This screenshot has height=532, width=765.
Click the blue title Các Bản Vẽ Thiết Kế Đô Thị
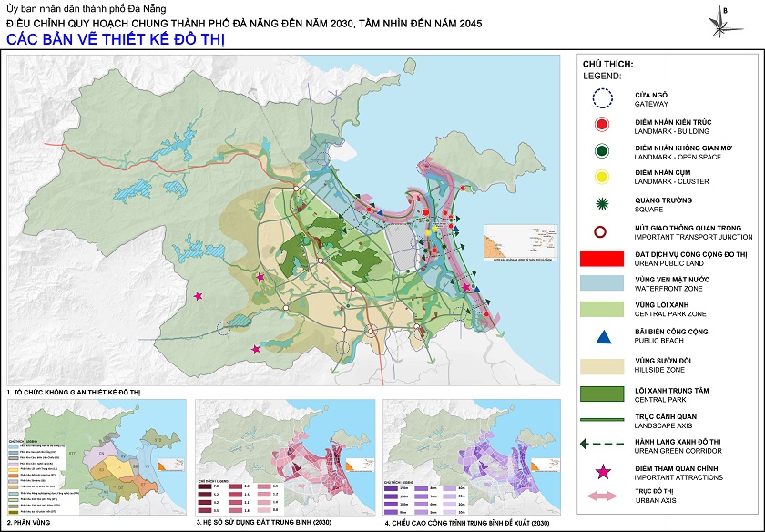(118, 39)
